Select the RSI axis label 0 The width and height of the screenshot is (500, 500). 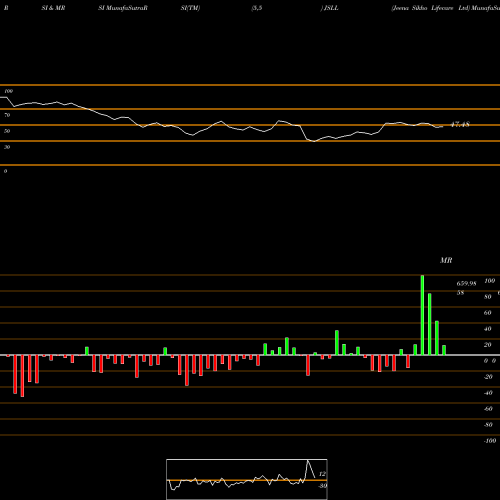pyautogui.click(x=5, y=171)
